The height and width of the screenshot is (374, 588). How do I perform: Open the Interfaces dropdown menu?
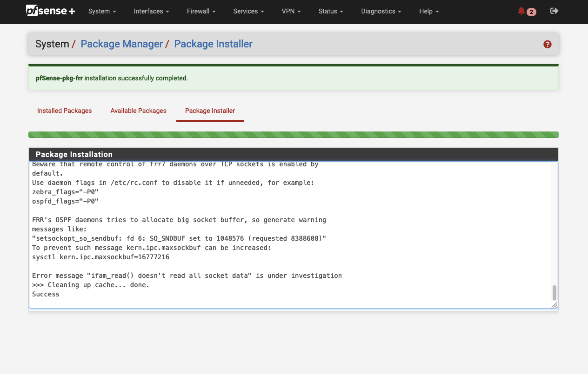151,11
